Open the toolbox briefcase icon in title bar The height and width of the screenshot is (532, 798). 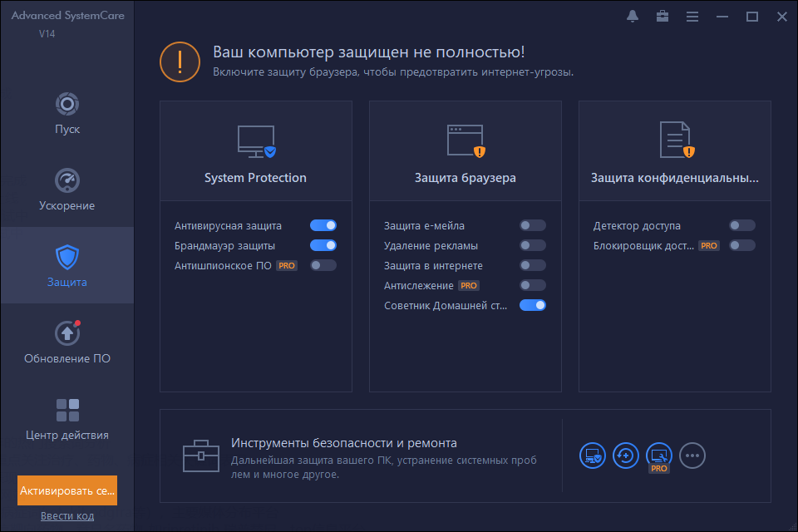pyautogui.click(x=663, y=17)
